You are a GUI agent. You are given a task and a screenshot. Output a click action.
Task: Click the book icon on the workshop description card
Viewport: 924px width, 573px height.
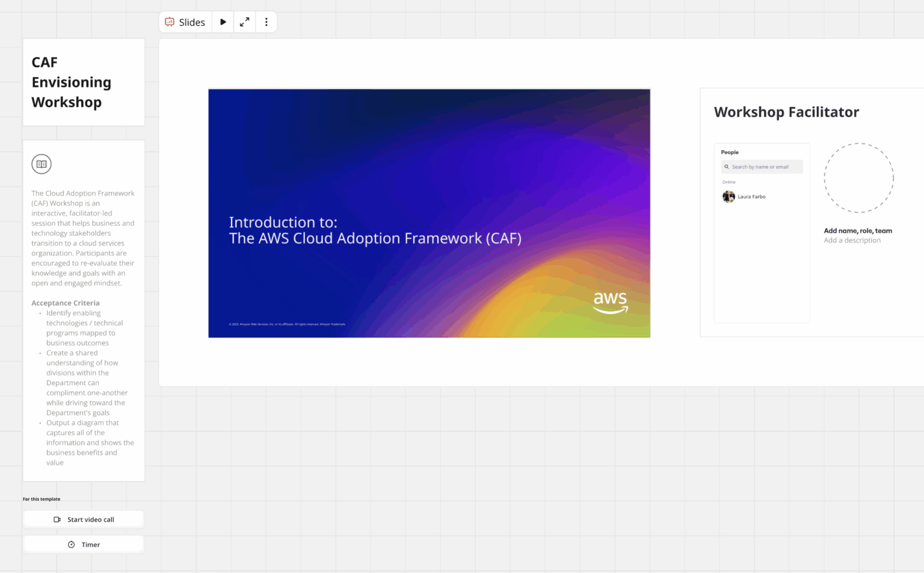click(42, 164)
